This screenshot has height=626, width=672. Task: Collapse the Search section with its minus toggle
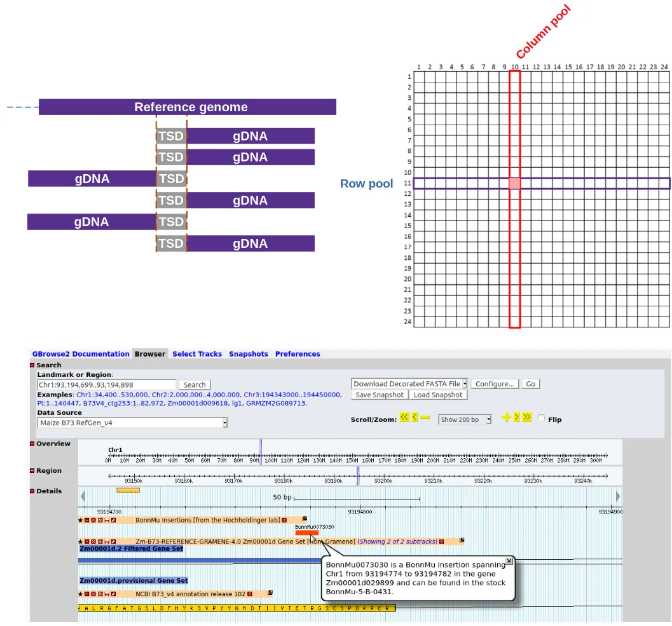(34, 365)
